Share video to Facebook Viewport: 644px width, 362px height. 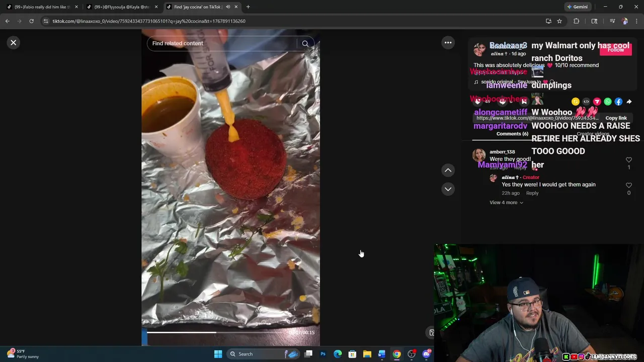[618, 102]
